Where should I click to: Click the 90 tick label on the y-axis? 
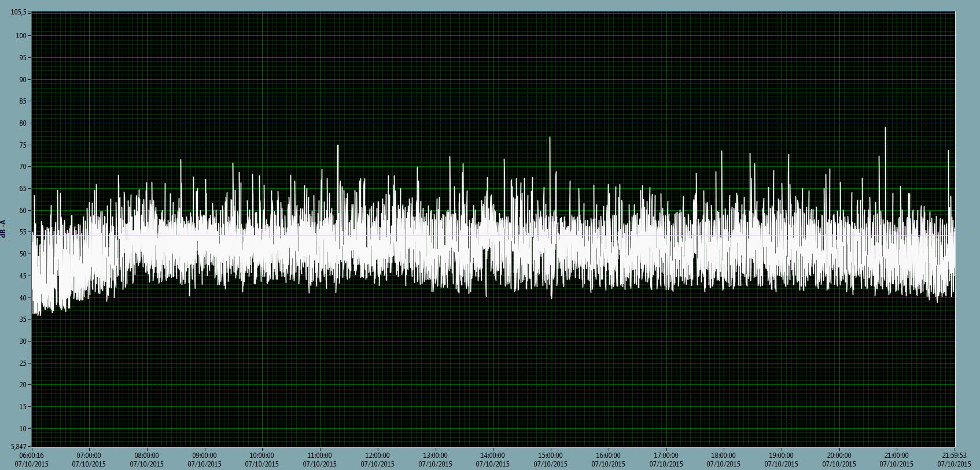24,79
